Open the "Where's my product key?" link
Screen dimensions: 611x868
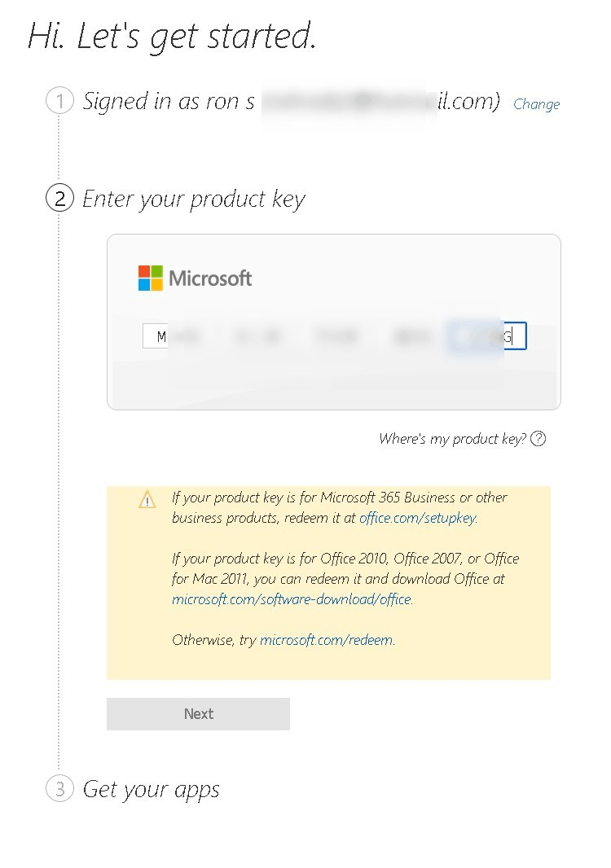point(452,439)
